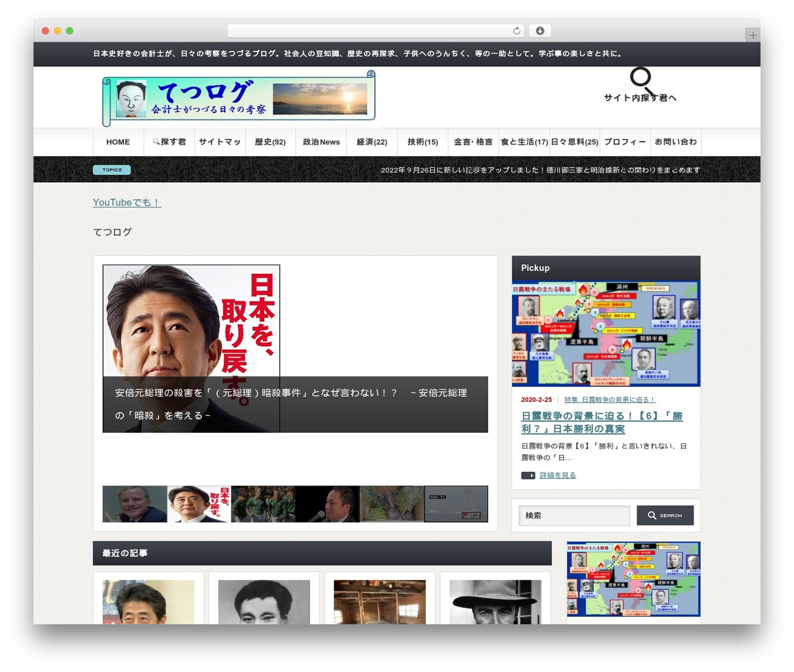
Task: Click the 詳細を見る link
Action: 558,475
